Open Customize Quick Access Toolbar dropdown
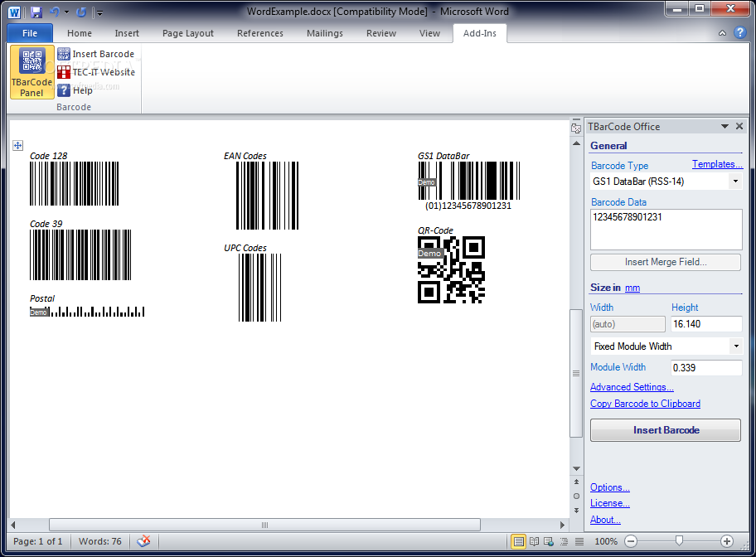756x557 pixels. pos(99,13)
